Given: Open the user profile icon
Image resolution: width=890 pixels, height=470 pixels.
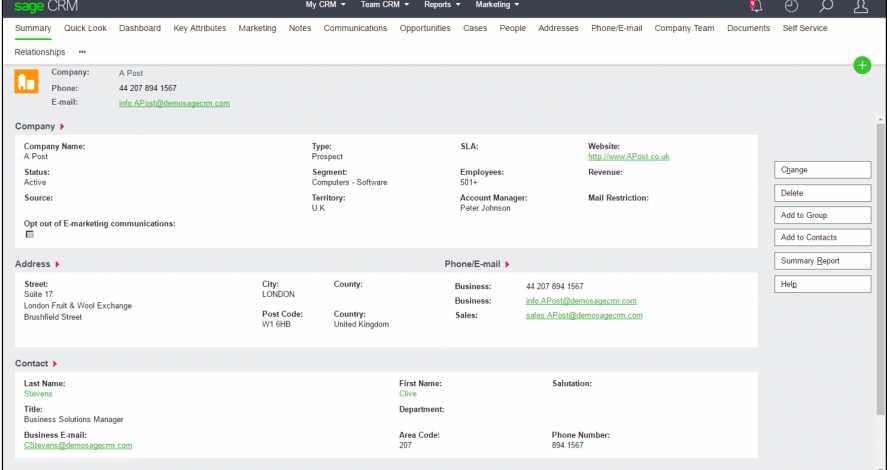Looking at the screenshot, I should pyautogui.click(x=861, y=6).
